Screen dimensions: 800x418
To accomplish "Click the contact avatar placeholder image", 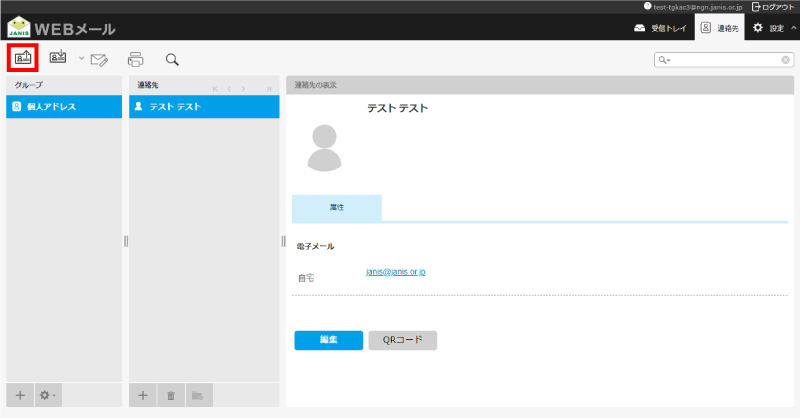I will point(324,147).
